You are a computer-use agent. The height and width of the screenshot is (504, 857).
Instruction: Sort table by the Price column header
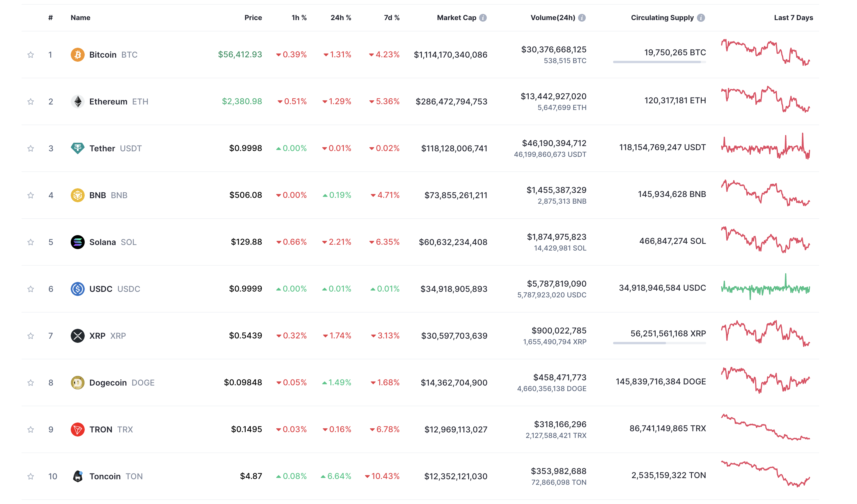click(253, 18)
